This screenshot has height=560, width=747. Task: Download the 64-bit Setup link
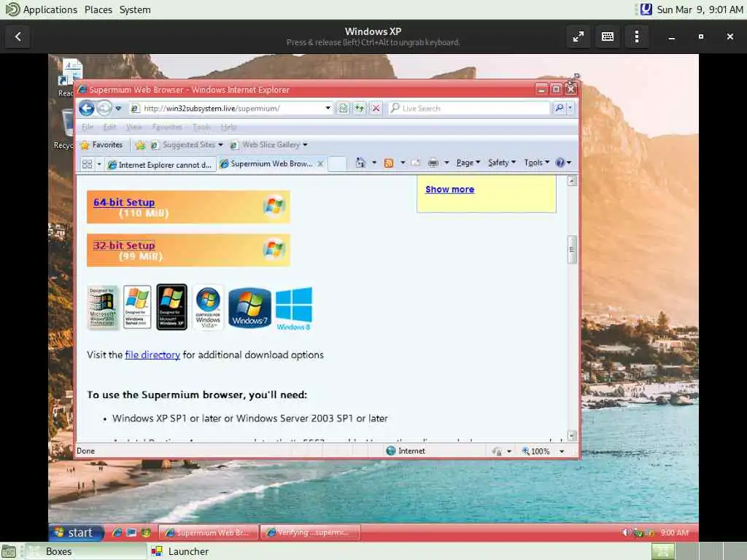pos(124,203)
